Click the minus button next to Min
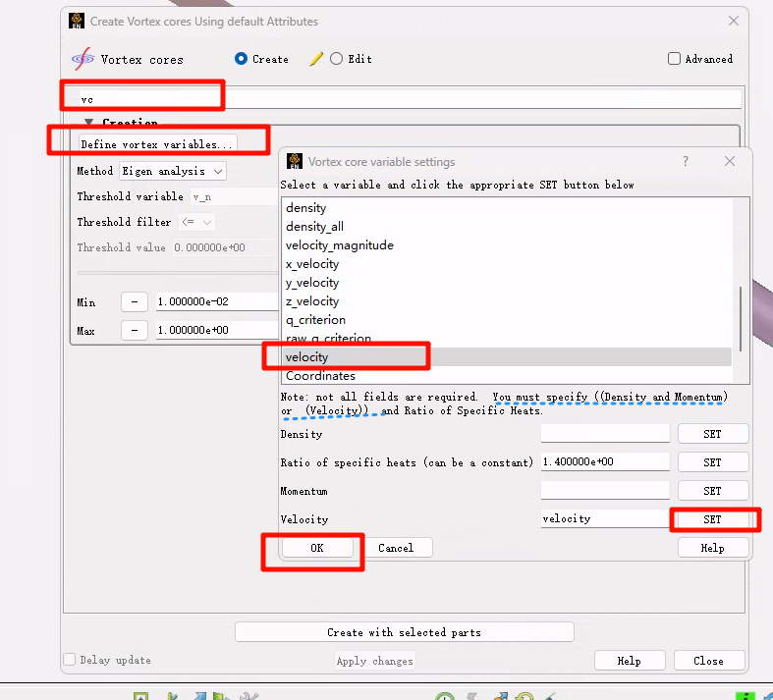773x700 pixels. [x=134, y=302]
